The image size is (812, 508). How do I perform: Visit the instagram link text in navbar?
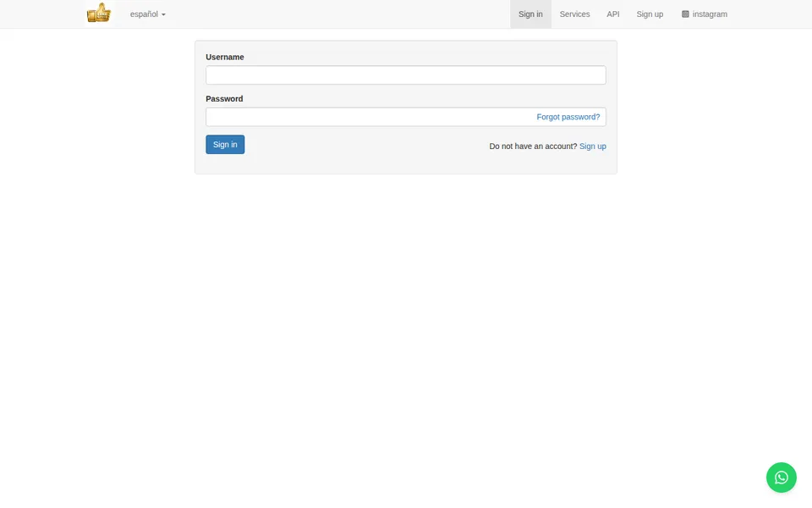710,14
